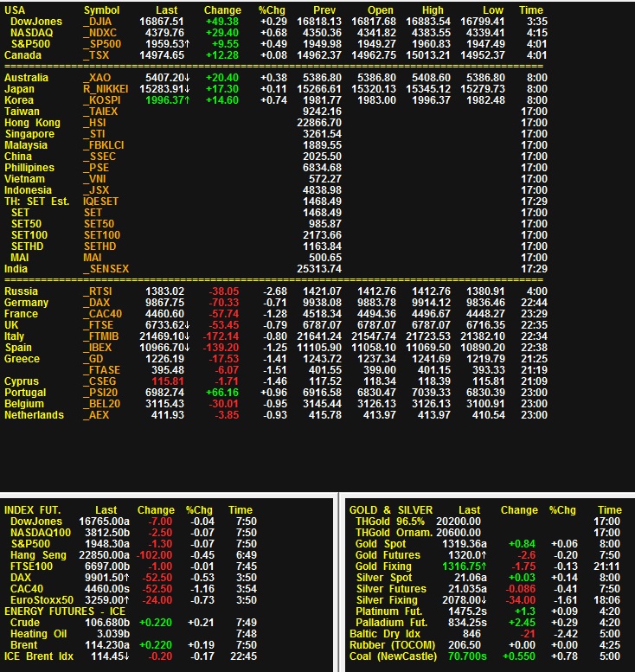Select Crude futures last 106.680b
Screen dimensions: 635x672
coord(107,623)
